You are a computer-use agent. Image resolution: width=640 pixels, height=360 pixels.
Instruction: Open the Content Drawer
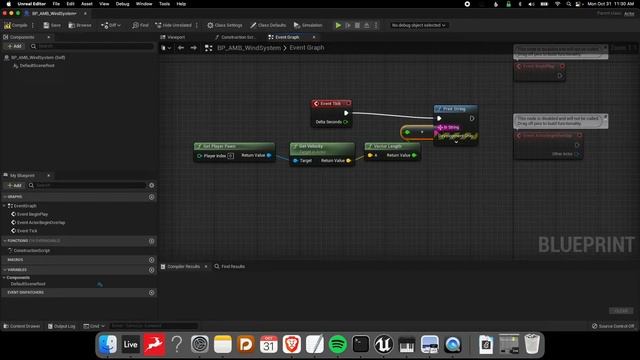(22, 326)
